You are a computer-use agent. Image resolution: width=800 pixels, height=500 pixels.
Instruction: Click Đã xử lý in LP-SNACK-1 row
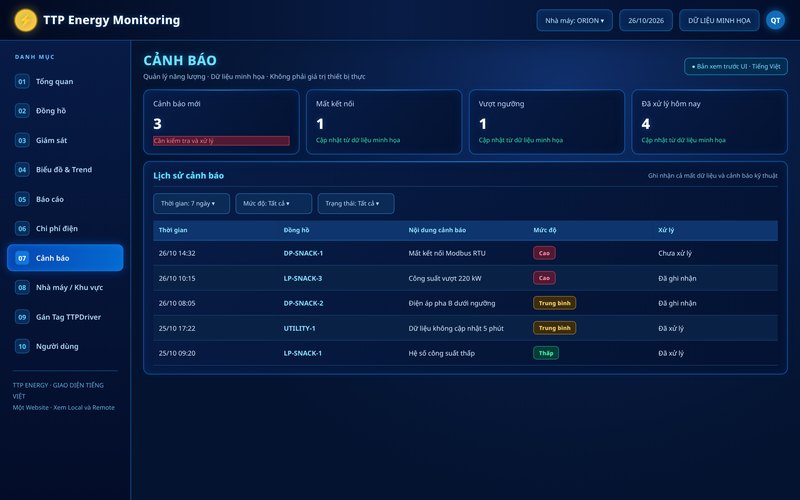click(670, 353)
